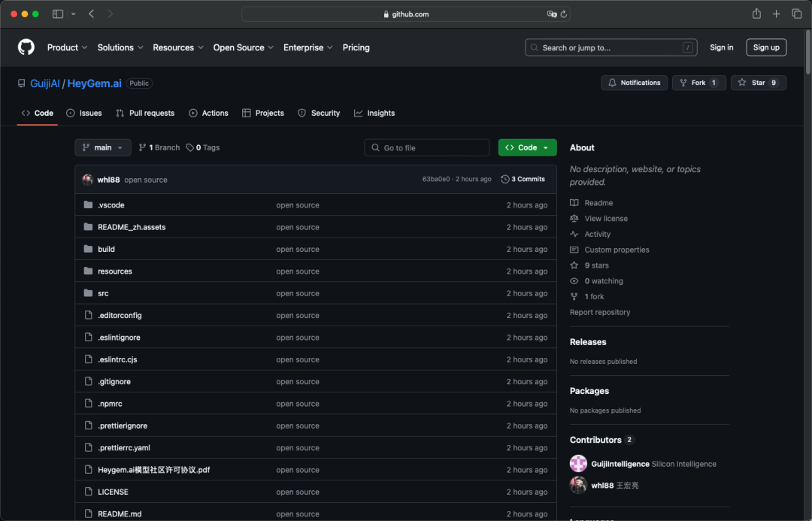This screenshot has width=812, height=521.
Task: Show Safari tab overview icon
Action: tap(796, 14)
